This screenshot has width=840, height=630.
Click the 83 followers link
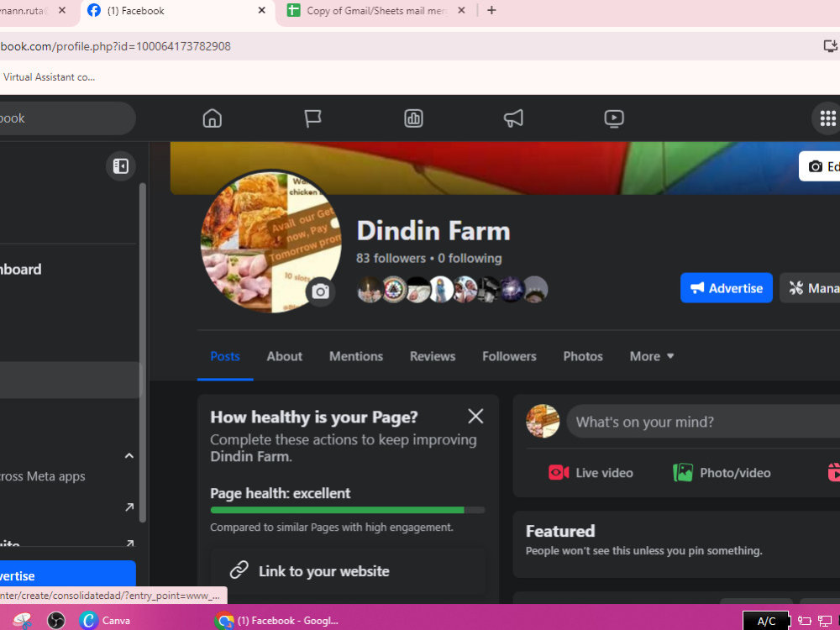point(391,258)
